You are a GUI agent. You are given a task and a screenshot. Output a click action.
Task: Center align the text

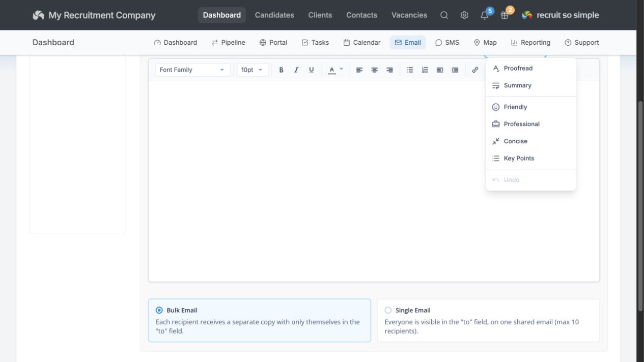[374, 70]
